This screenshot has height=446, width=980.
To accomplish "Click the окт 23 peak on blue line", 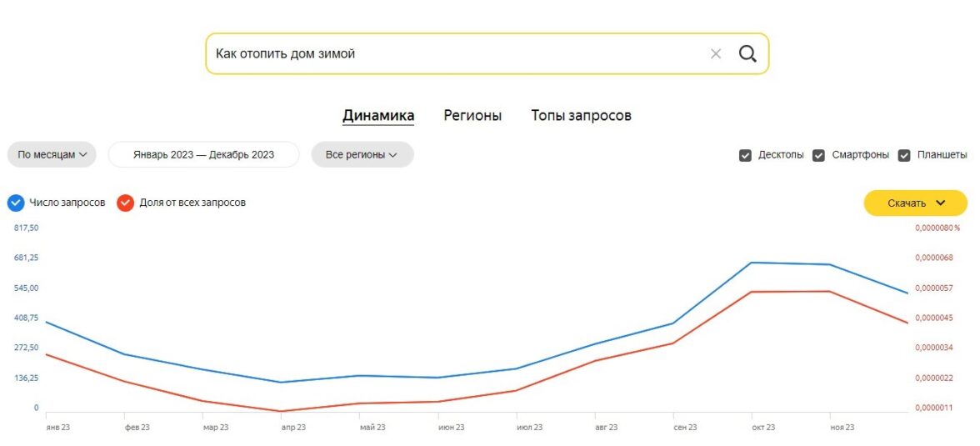I will point(752,263).
